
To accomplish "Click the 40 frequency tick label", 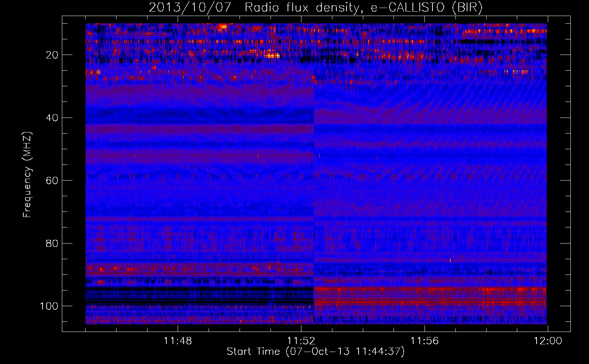I will [x=52, y=118].
